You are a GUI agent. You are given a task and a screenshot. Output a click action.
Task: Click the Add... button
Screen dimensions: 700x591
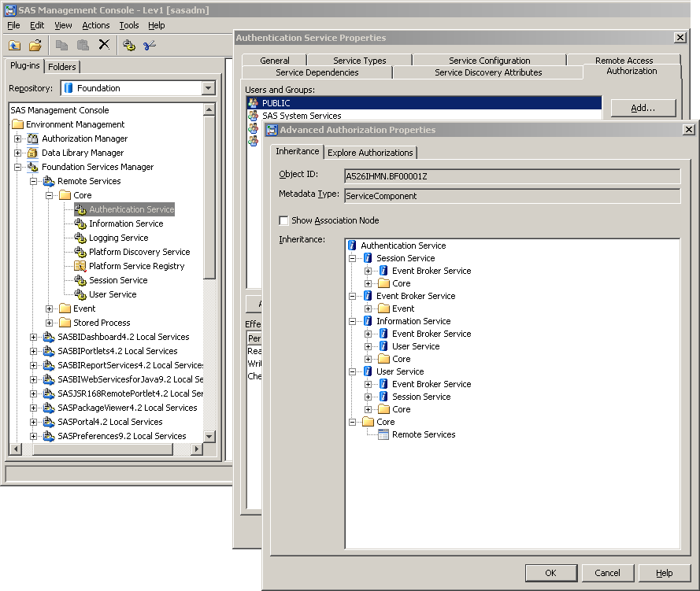pos(643,108)
